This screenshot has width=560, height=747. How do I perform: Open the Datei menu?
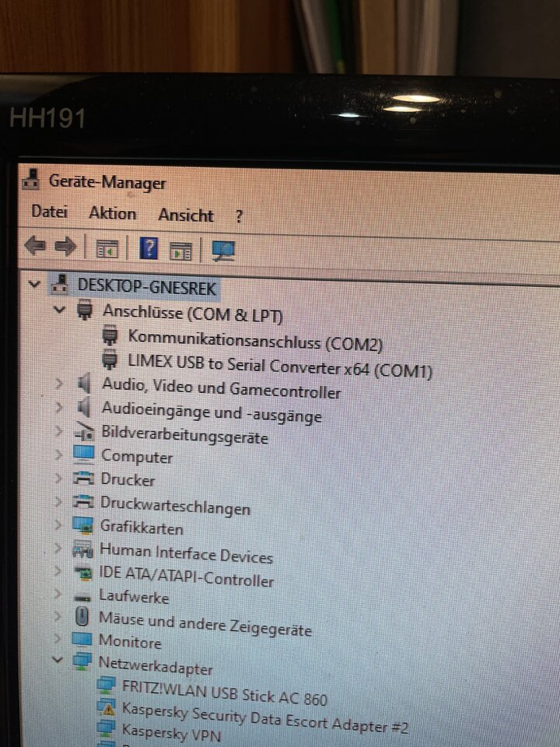coord(49,211)
